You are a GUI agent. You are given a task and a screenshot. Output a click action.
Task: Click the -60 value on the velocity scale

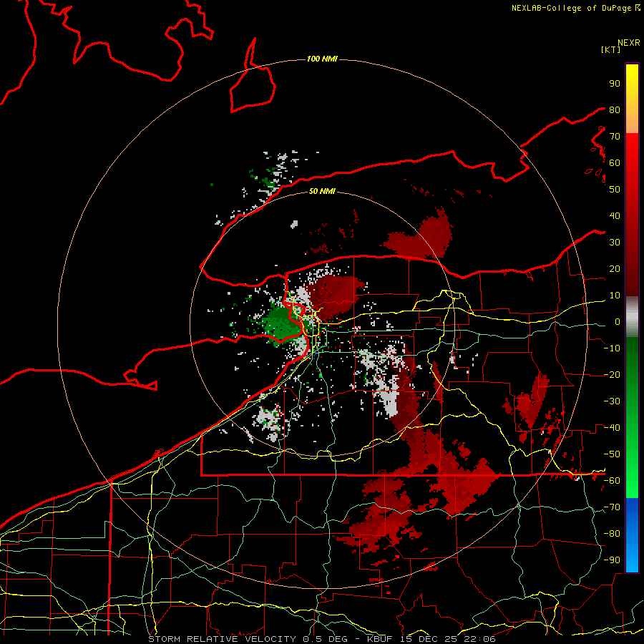pos(612,481)
